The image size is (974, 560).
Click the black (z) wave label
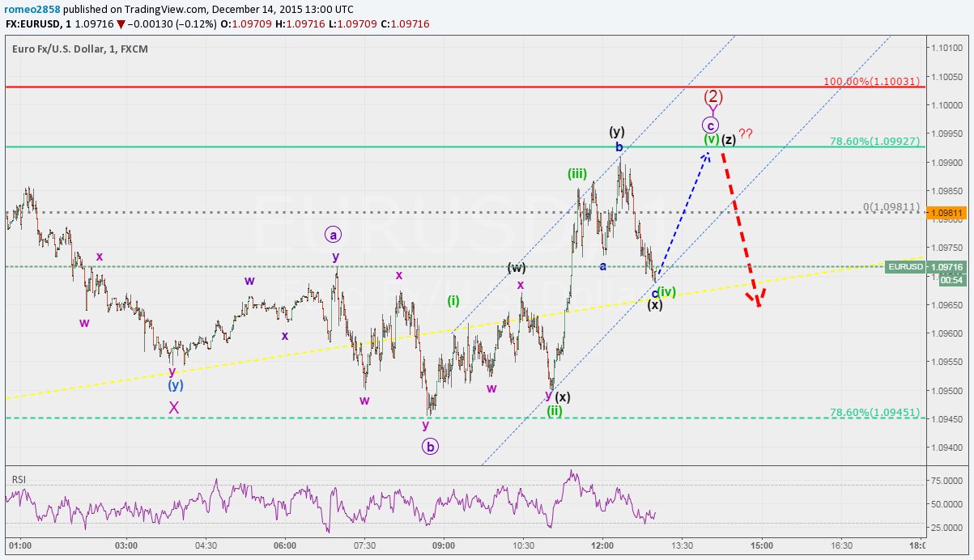coord(728,139)
